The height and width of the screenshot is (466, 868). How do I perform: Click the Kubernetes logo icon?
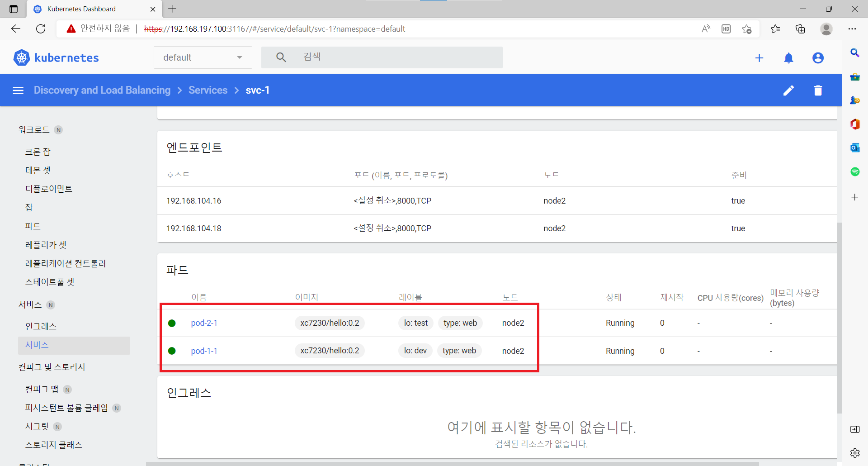click(x=21, y=57)
